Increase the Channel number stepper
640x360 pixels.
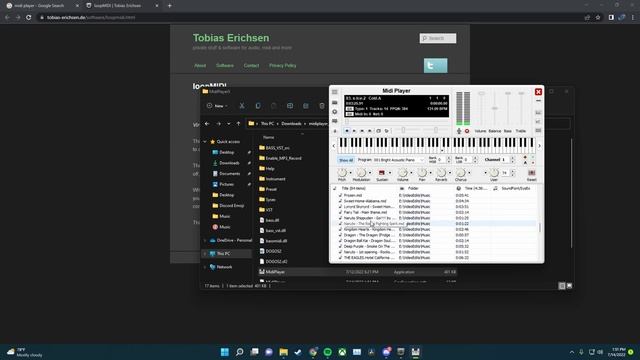(x=513, y=158)
